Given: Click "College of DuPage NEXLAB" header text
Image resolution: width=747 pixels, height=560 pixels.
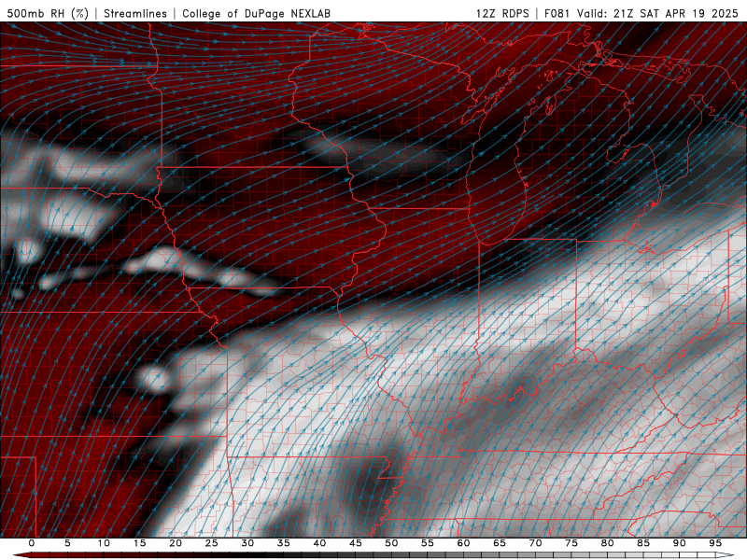Looking at the screenshot, I should click(x=256, y=13).
